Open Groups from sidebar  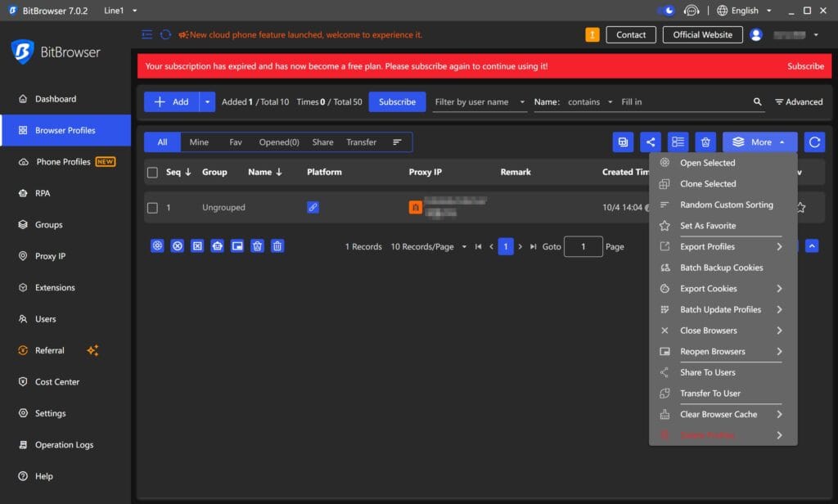[x=48, y=224]
